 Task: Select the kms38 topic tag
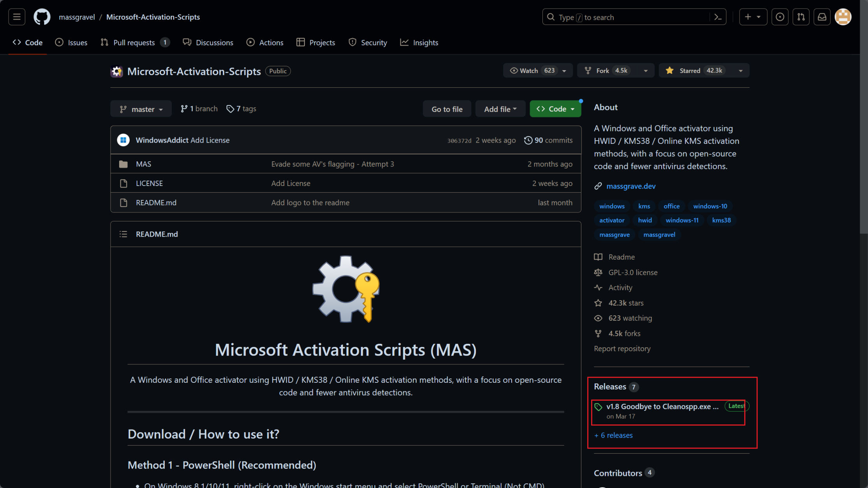[x=721, y=220]
